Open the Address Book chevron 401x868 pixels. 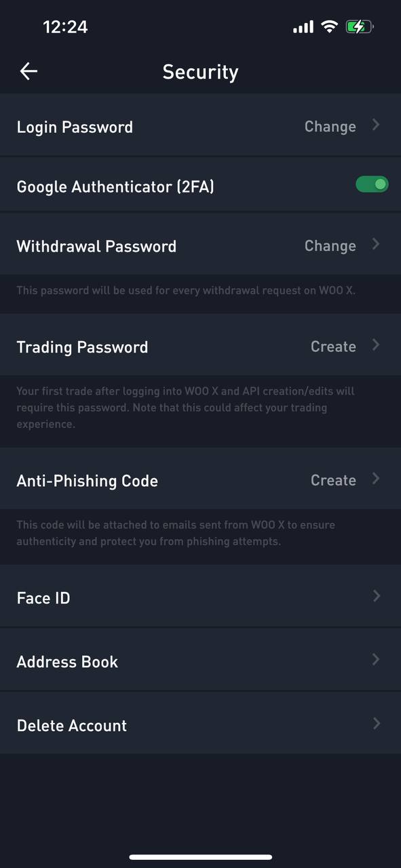[376, 660]
